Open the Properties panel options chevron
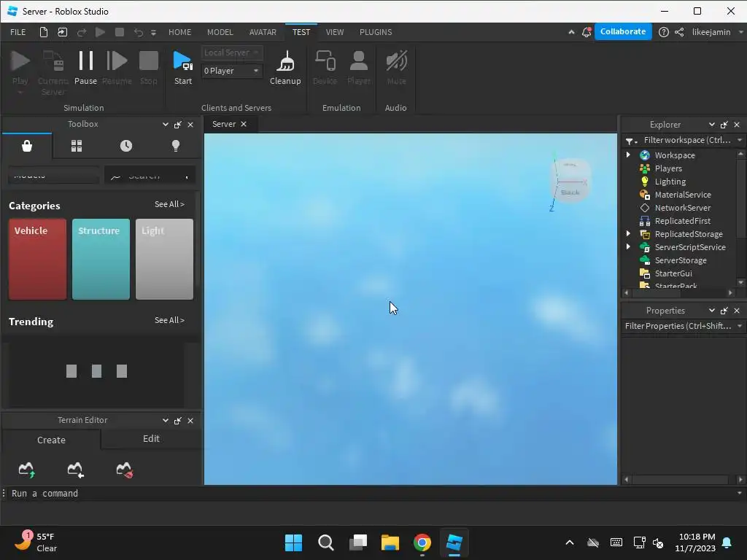 (x=712, y=311)
